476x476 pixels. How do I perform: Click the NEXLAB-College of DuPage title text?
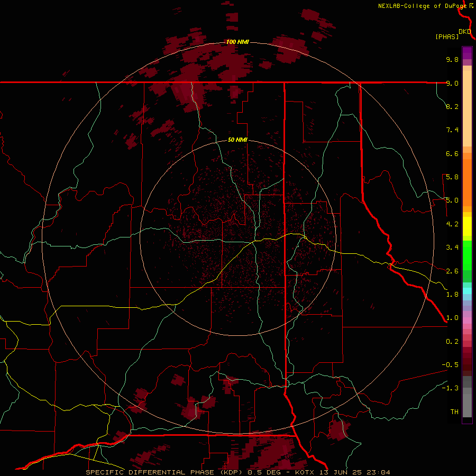[x=422, y=6]
